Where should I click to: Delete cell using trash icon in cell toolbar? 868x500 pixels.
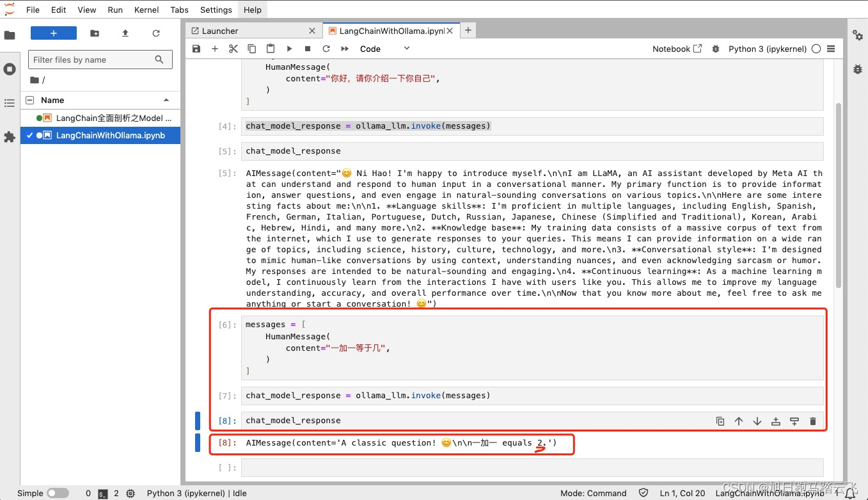click(813, 421)
